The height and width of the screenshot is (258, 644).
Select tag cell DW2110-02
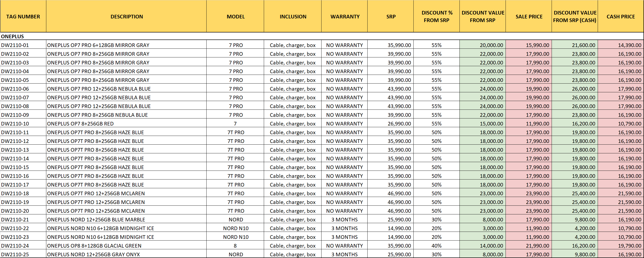23,54
